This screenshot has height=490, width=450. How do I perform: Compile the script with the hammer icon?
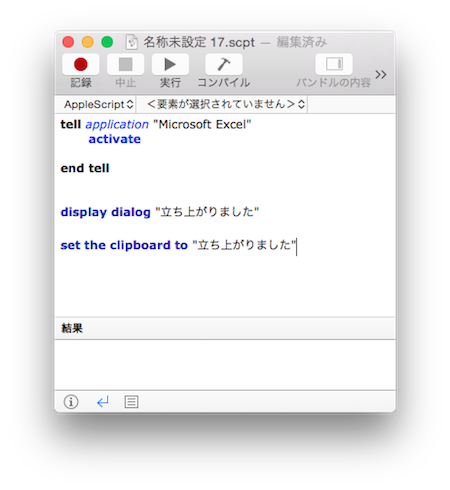pos(224,64)
